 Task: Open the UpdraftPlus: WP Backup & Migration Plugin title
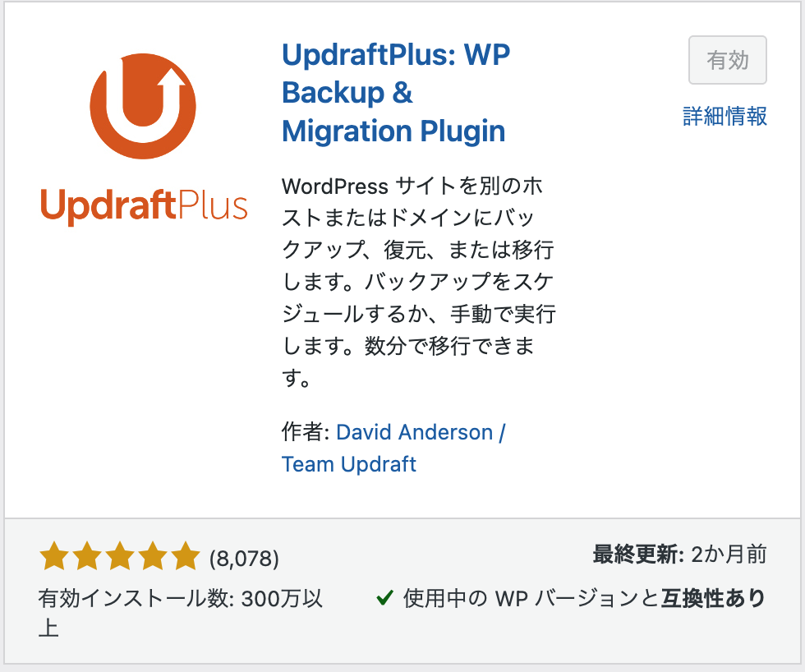(x=396, y=92)
